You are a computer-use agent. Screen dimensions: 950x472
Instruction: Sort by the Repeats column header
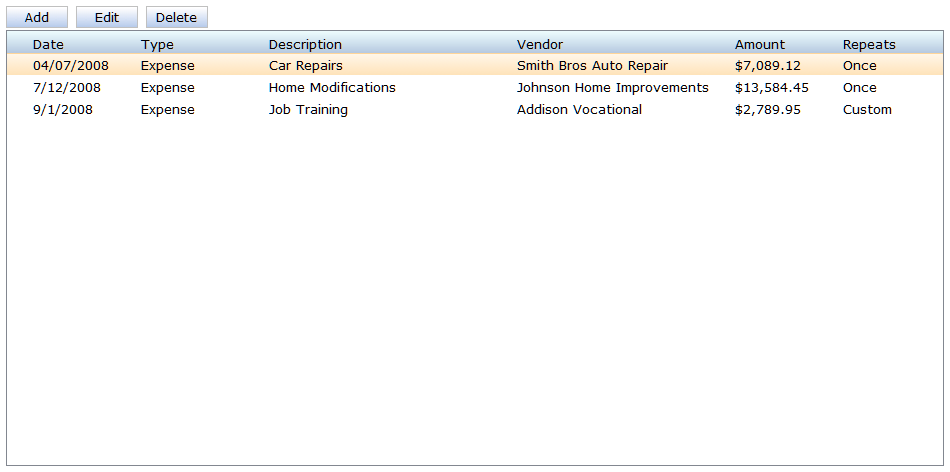[x=869, y=44]
